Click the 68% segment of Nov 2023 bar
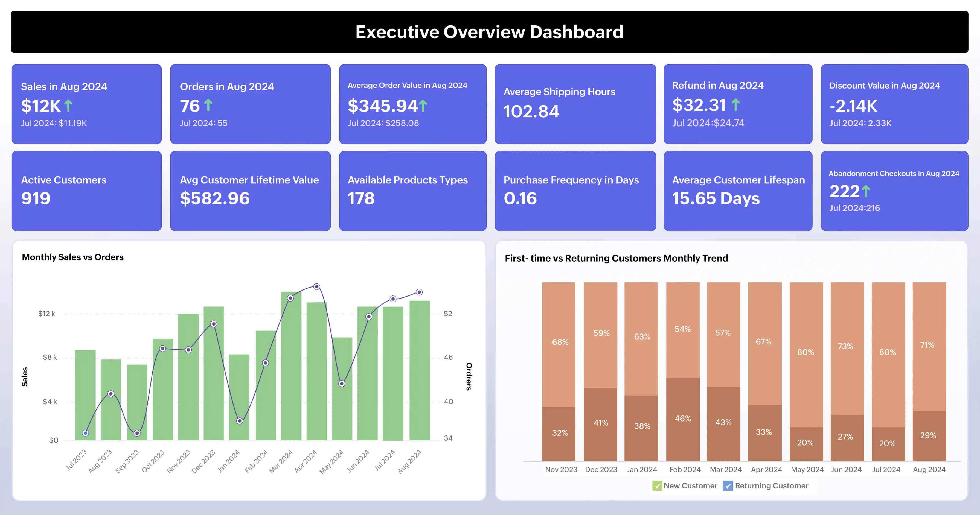 coord(559,344)
